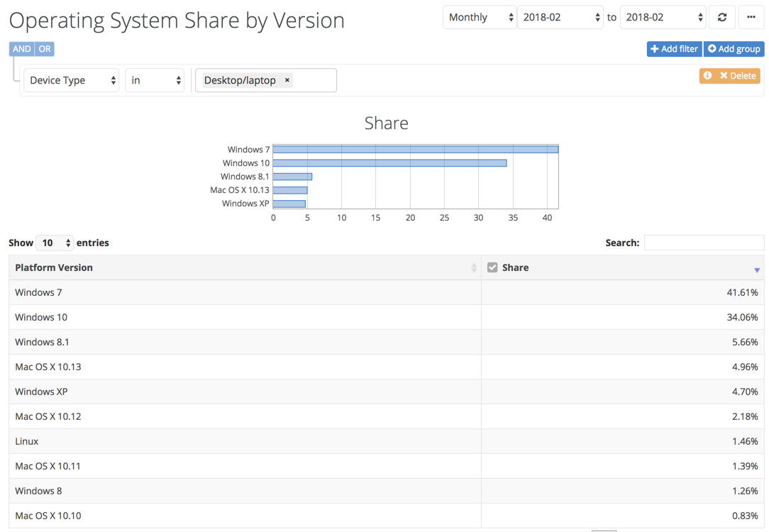Delete the Device Type filter
Image resolution: width=769 pixels, height=532 pixels.
click(734, 75)
